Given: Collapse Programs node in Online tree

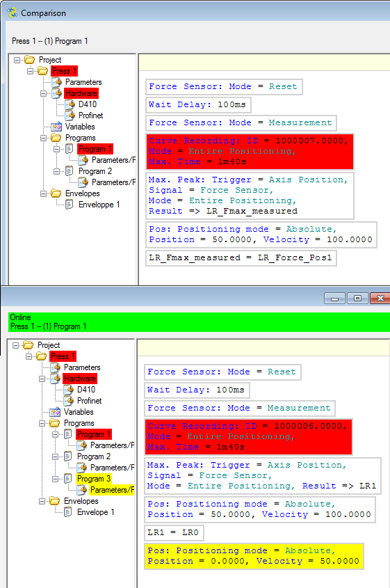Looking at the screenshot, I should click(x=42, y=423).
